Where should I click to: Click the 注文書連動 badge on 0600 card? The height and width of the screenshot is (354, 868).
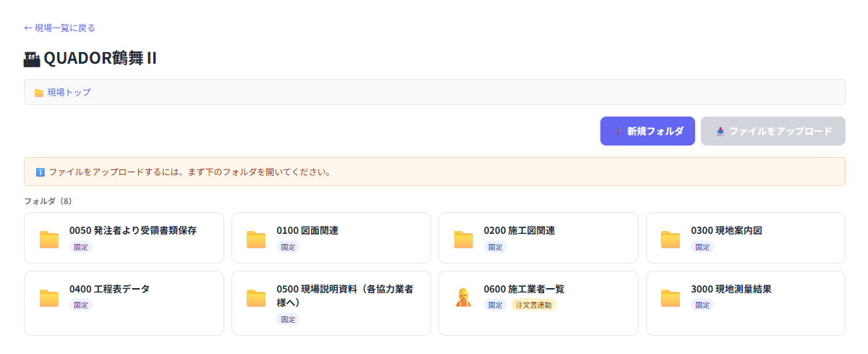tap(534, 305)
